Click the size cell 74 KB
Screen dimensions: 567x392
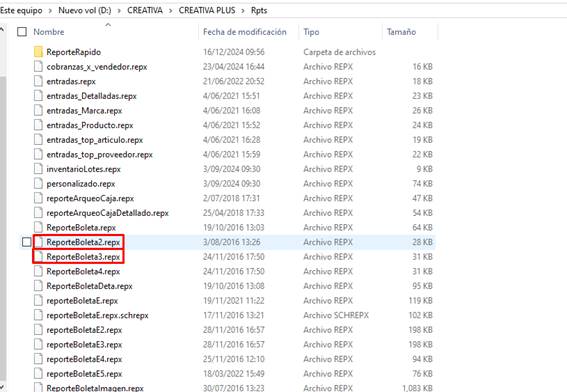(x=422, y=184)
